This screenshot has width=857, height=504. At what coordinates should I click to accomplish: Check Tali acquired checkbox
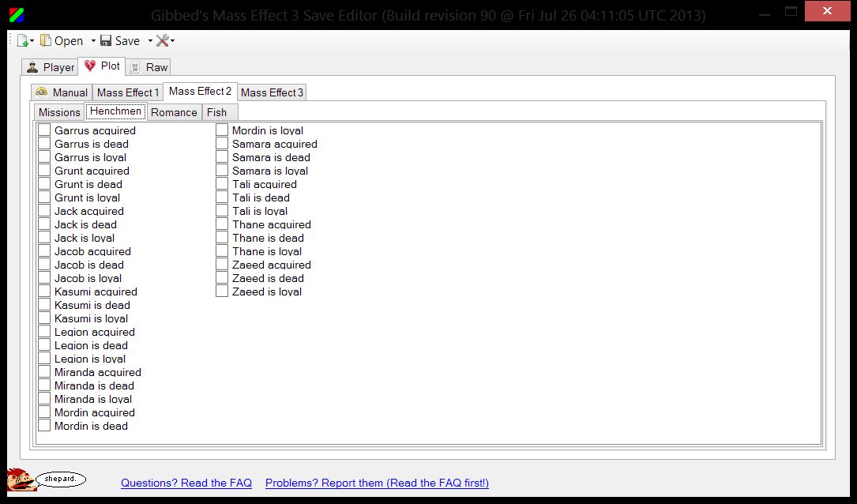pyautogui.click(x=222, y=184)
